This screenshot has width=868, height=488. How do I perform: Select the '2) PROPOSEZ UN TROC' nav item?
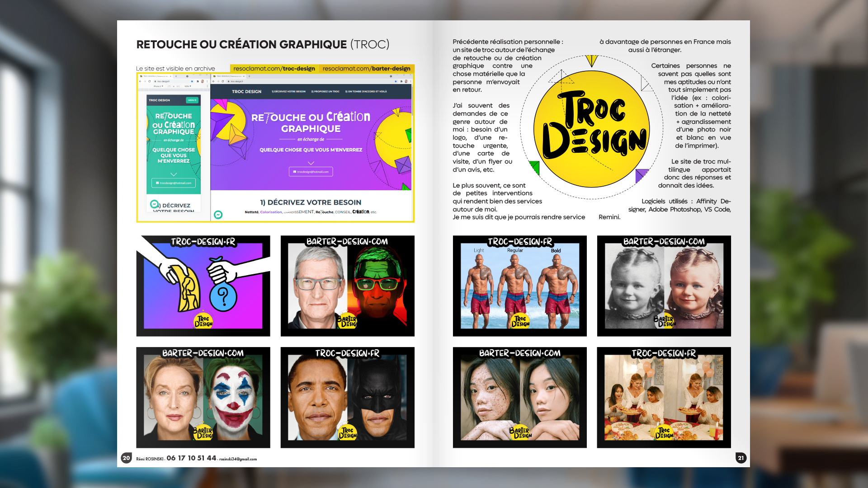325,92
